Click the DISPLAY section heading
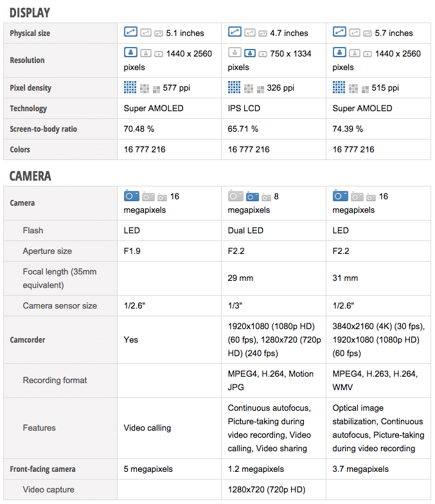 [30, 13]
